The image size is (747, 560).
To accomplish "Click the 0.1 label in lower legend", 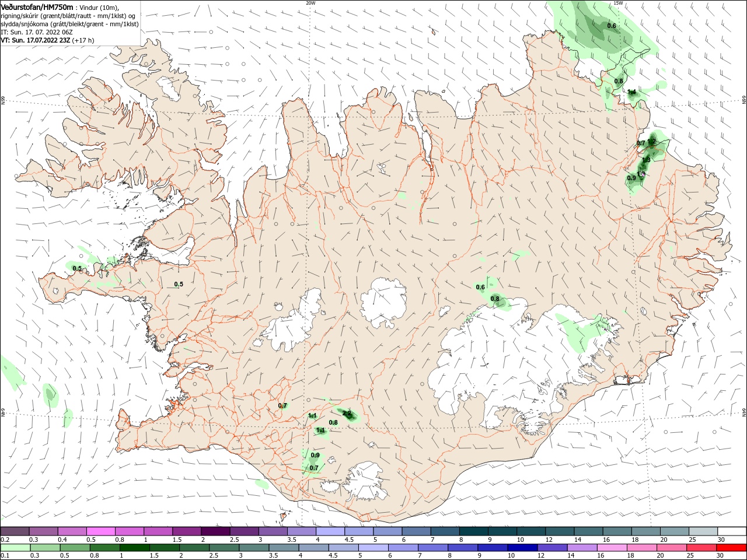I will tap(5, 556).
